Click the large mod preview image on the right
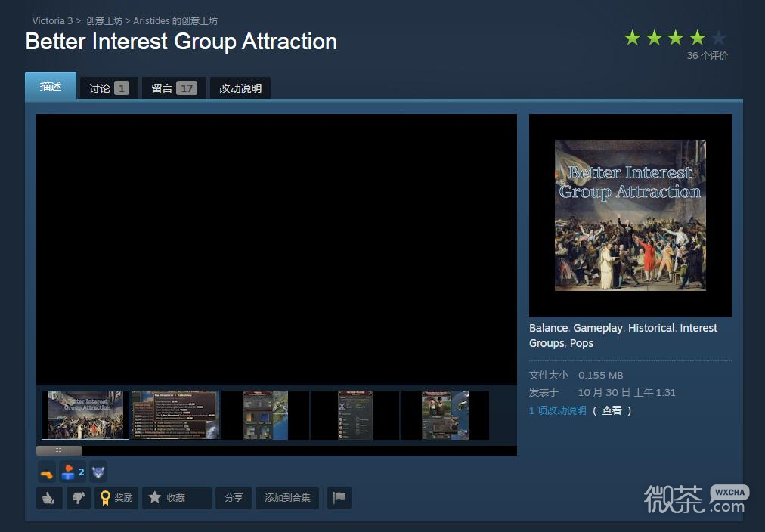This screenshot has width=765, height=532. [630, 215]
